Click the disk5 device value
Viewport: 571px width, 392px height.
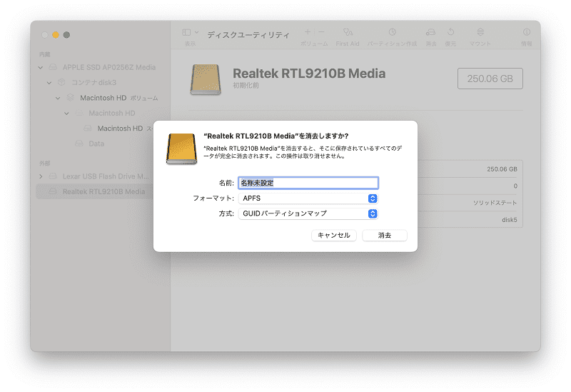point(509,220)
